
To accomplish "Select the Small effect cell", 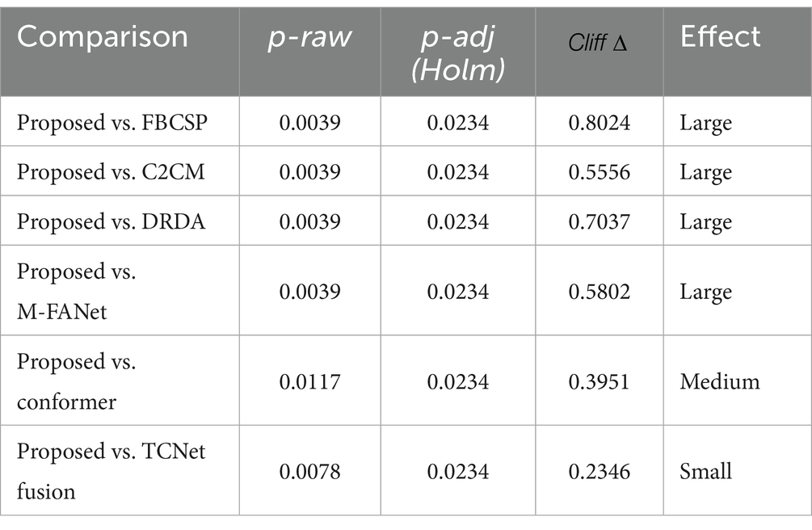I will click(x=705, y=469).
